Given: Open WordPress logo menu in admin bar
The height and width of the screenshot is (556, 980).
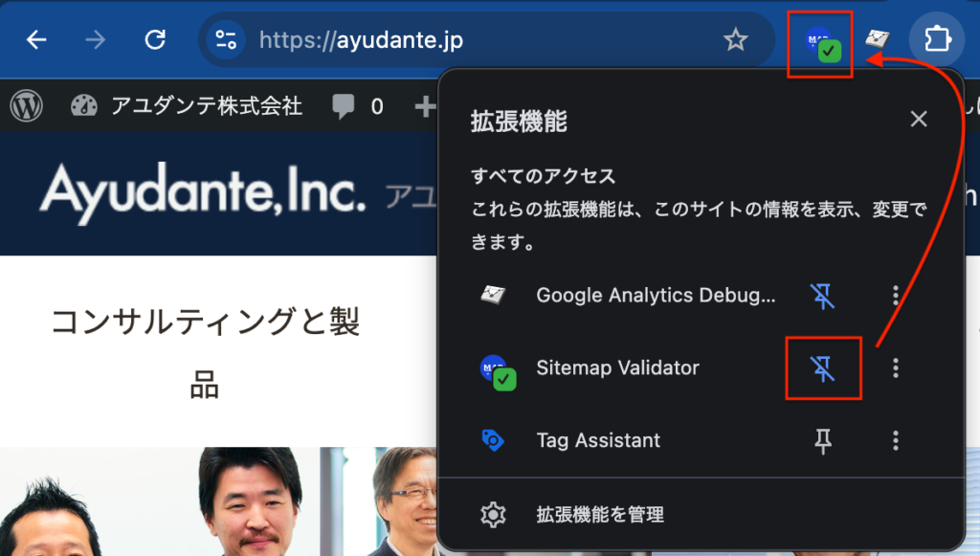Looking at the screenshot, I should (x=26, y=106).
